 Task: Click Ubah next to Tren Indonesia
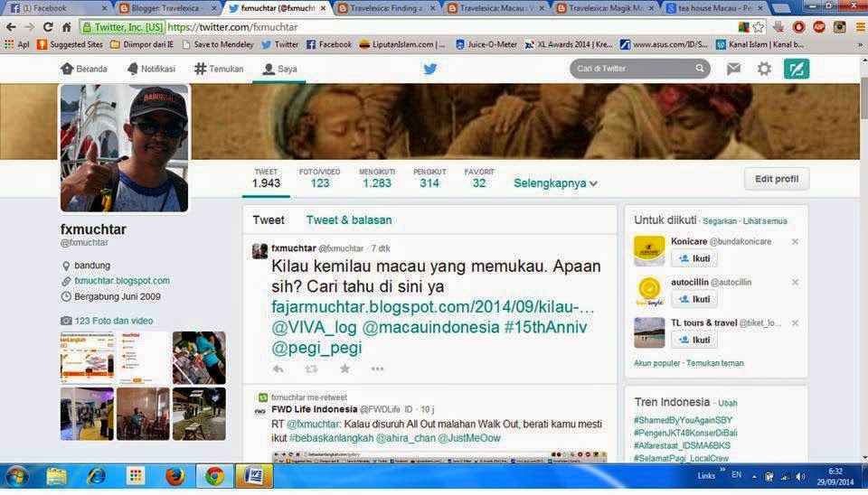(727, 403)
